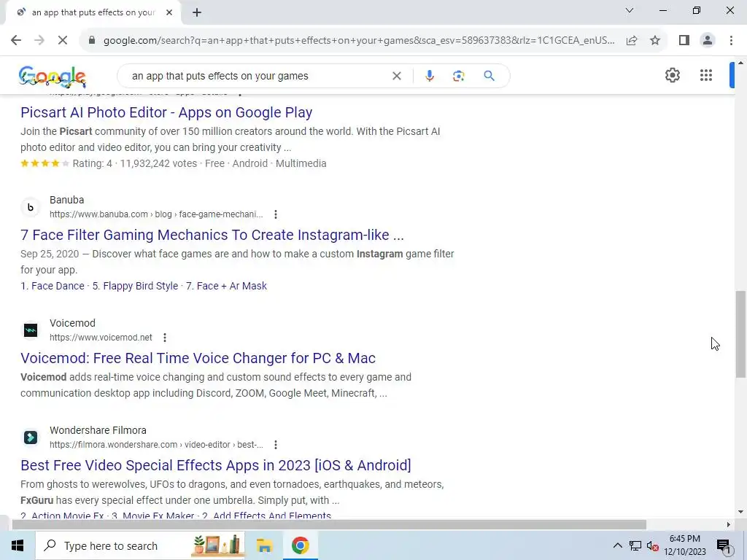
Task: Open more options for Wondershare Filmora result
Action: point(275,445)
